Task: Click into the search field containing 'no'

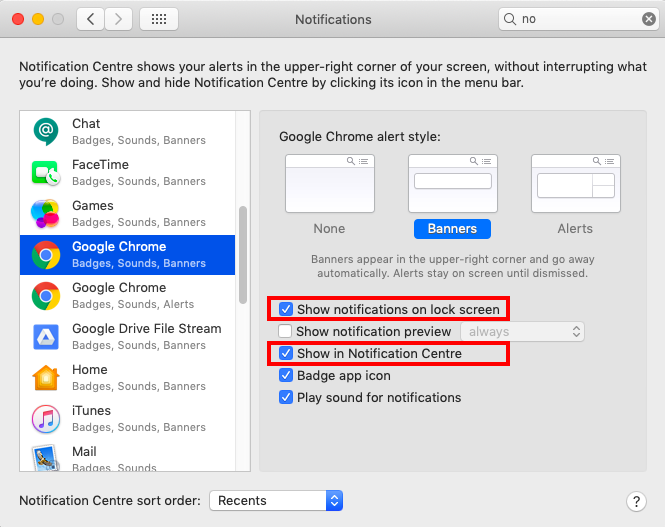Action: [578, 19]
